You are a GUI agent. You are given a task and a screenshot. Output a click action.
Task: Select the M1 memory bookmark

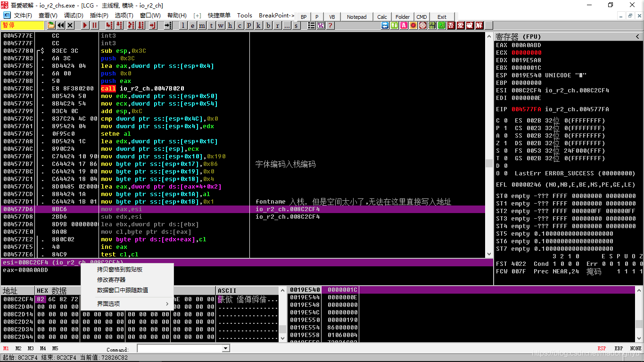pyautogui.click(x=6, y=348)
